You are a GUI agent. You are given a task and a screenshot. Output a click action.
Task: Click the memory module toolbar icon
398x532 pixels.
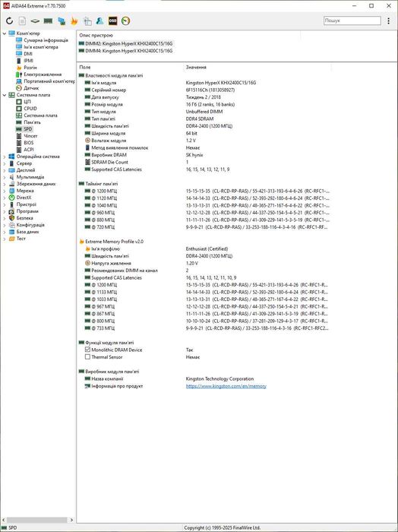click(x=48, y=21)
